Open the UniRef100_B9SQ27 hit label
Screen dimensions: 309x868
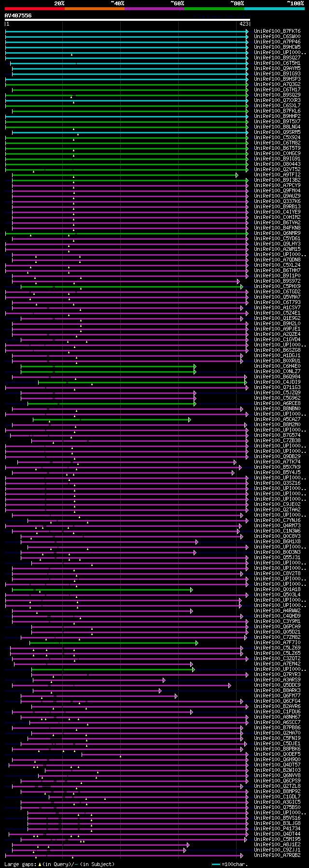click(277, 58)
